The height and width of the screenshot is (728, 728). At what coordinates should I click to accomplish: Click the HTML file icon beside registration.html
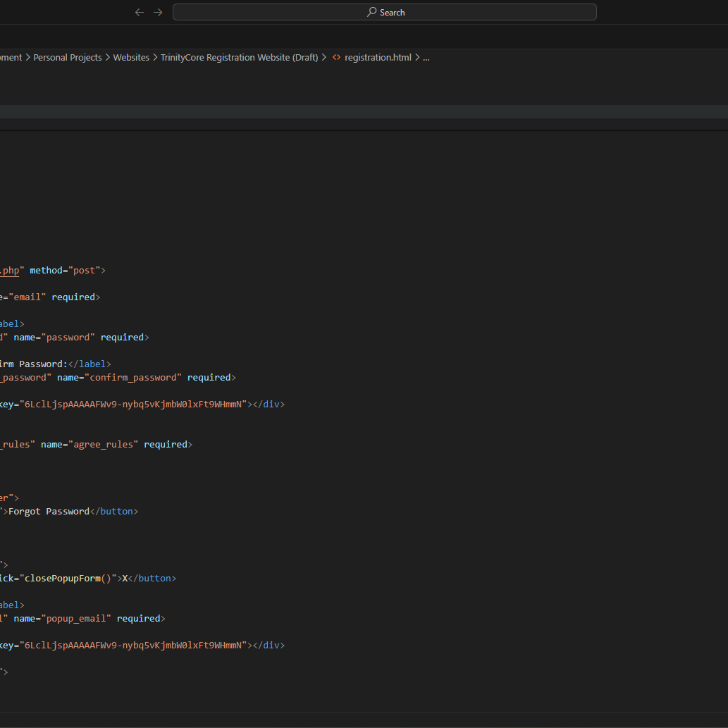tap(336, 58)
